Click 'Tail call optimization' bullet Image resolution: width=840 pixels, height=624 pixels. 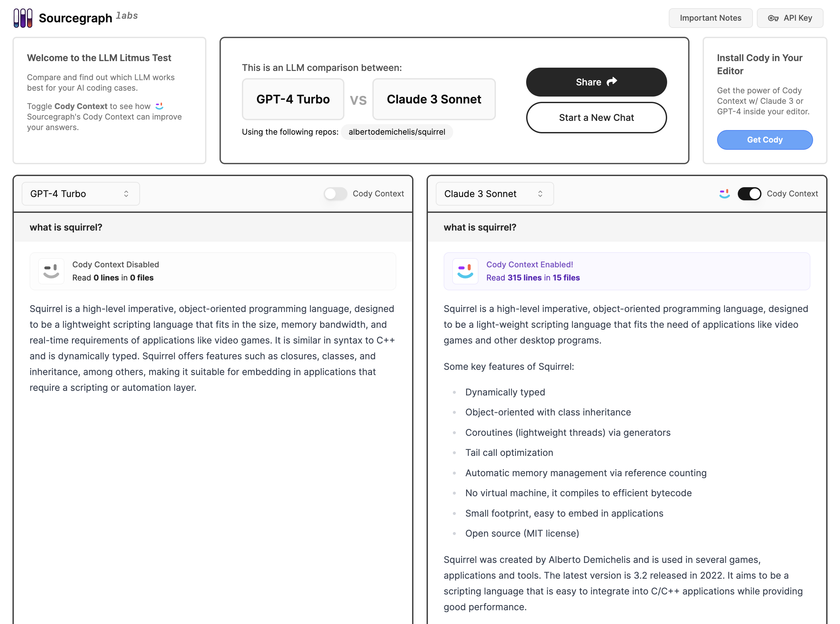tap(509, 453)
